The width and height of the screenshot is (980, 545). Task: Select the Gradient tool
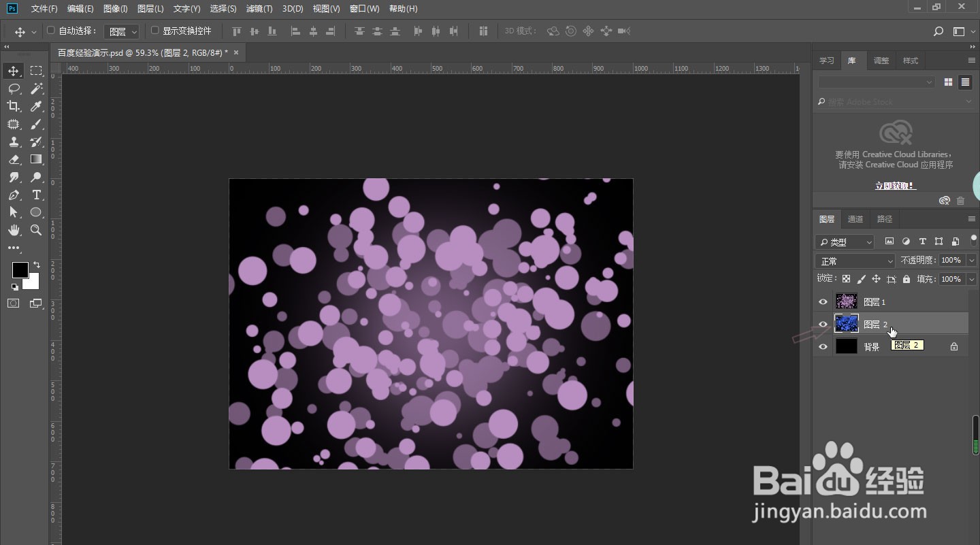(36, 159)
